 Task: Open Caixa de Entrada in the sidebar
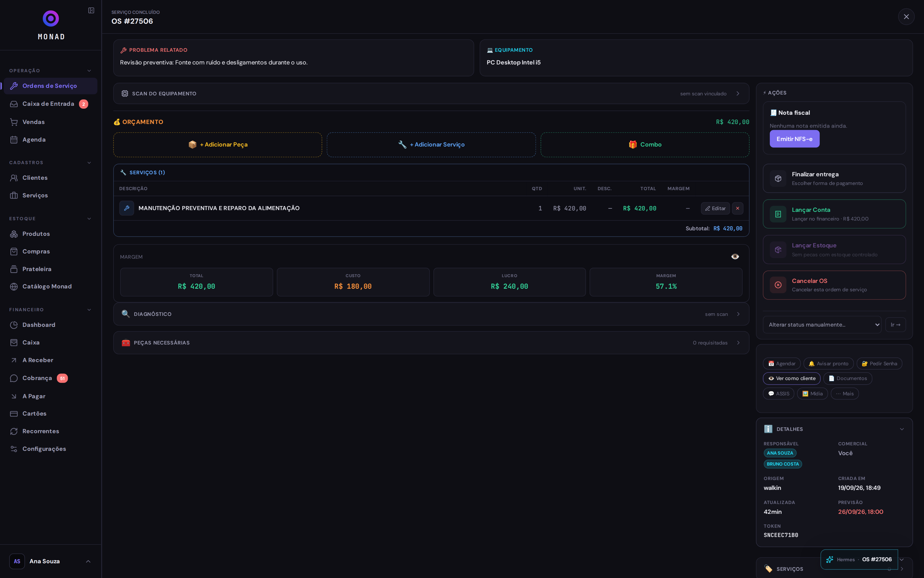51,104
